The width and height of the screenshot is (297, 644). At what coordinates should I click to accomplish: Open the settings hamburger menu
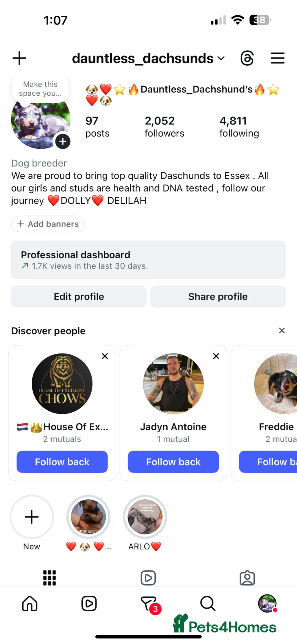(277, 58)
